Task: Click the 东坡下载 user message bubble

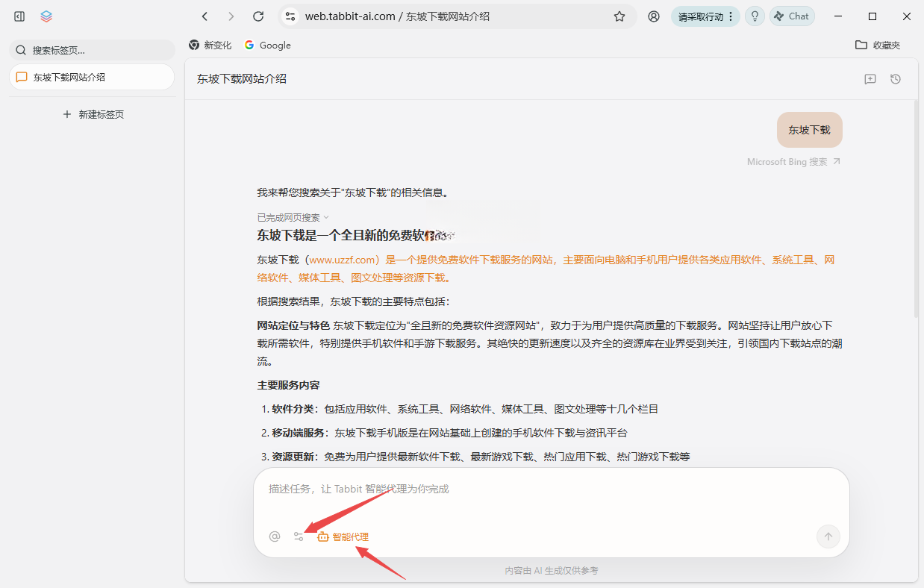Action: point(809,130)
